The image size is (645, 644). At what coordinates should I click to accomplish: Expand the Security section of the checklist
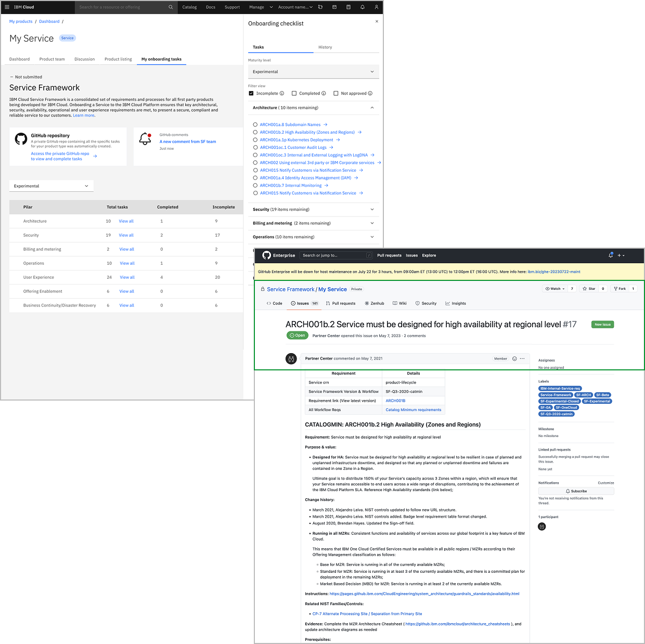coord(371,209)
